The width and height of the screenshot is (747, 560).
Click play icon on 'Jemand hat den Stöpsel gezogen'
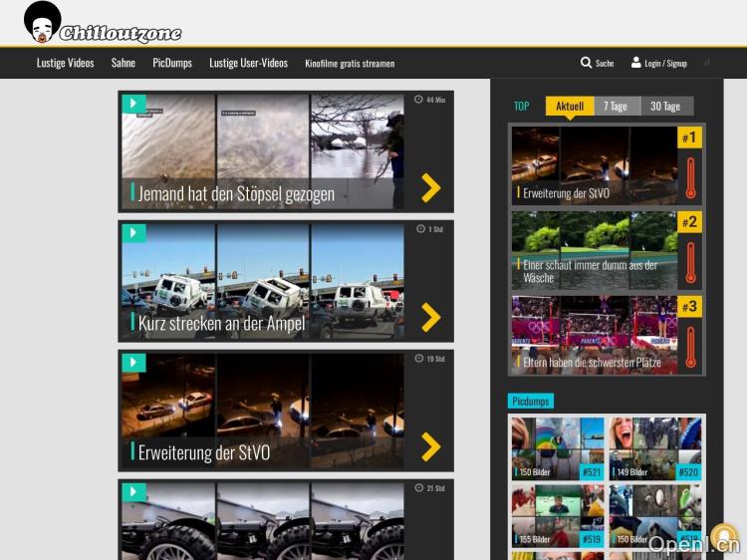point(133,105)
